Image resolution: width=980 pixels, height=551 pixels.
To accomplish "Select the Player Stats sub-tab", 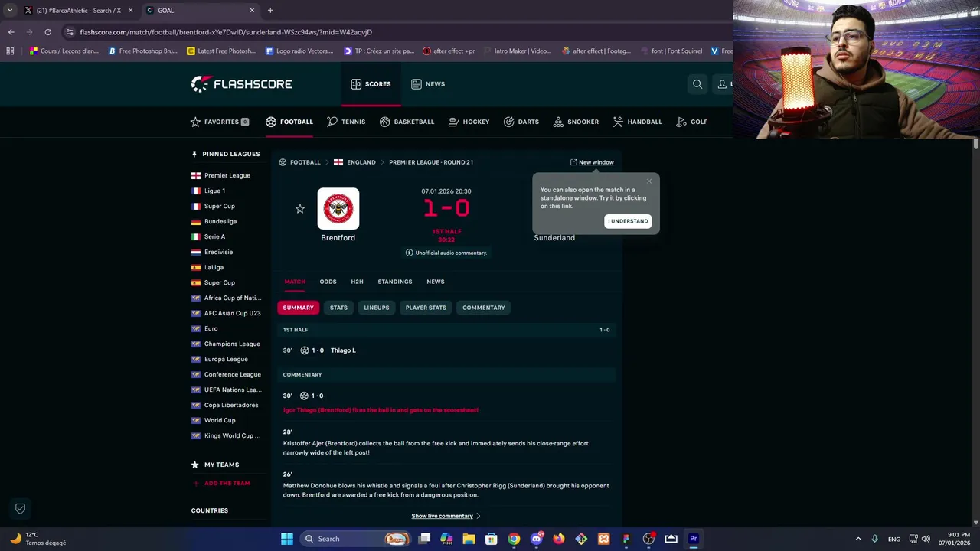I will point(426,308).
